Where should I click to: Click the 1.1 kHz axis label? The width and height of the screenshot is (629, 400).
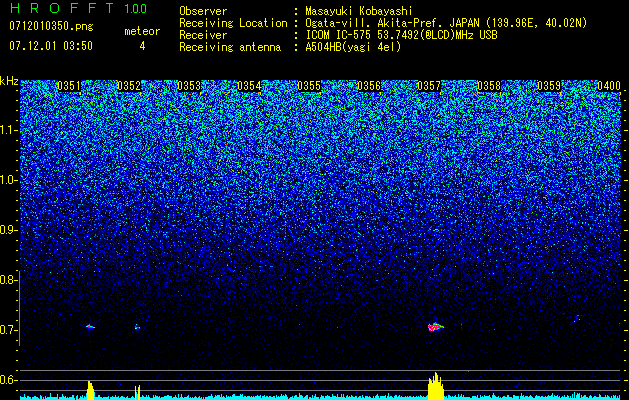8,130
